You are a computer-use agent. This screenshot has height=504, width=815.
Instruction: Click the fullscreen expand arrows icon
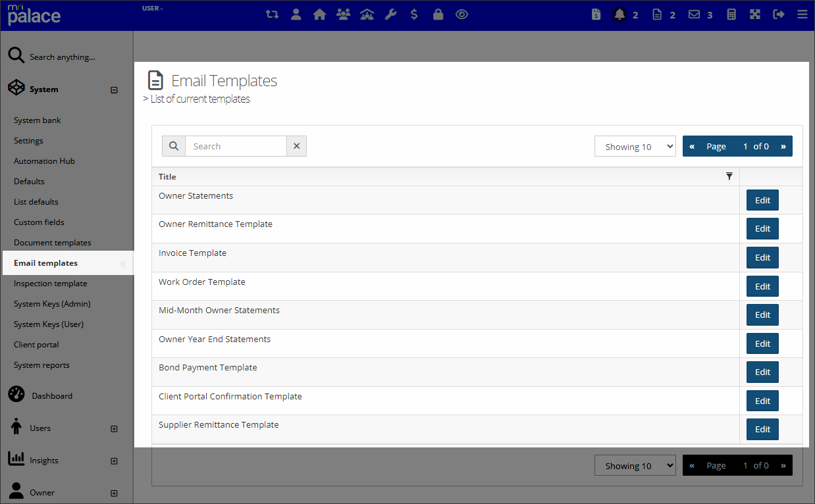tap(755, 14)
